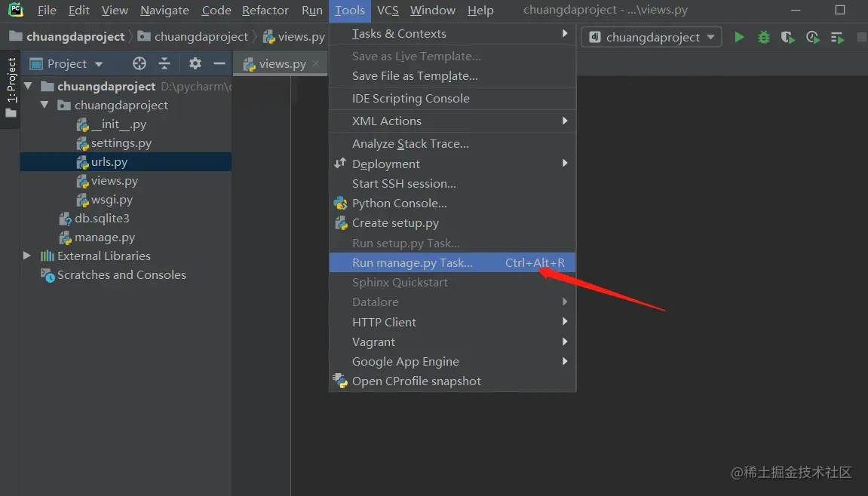Open Project panel settings gear

[195, 63]
